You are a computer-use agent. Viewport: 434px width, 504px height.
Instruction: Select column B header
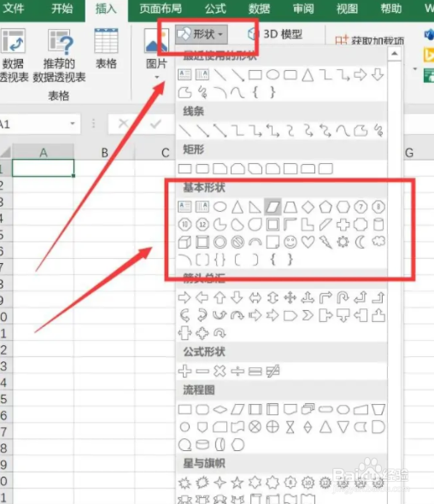(104, 152)
